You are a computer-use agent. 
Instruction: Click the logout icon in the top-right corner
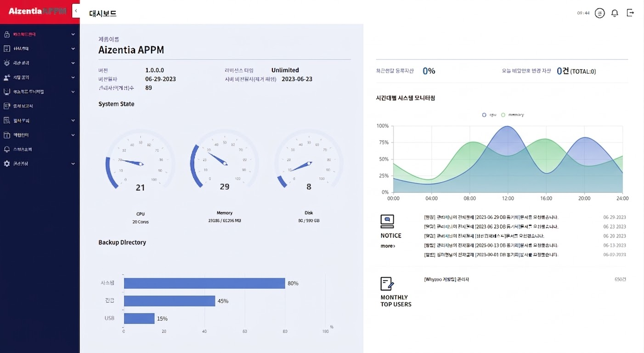coord(630,13)
